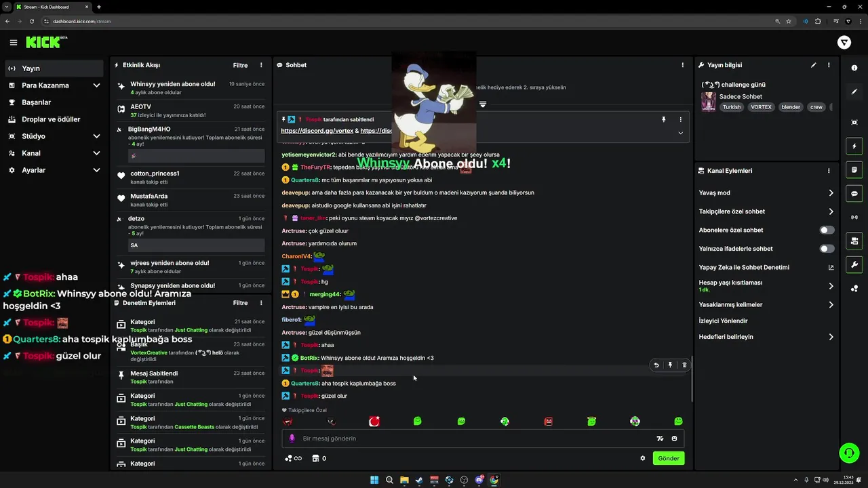Open Discord from the taskbar
The image size is (868, 488).
point(479,481)
